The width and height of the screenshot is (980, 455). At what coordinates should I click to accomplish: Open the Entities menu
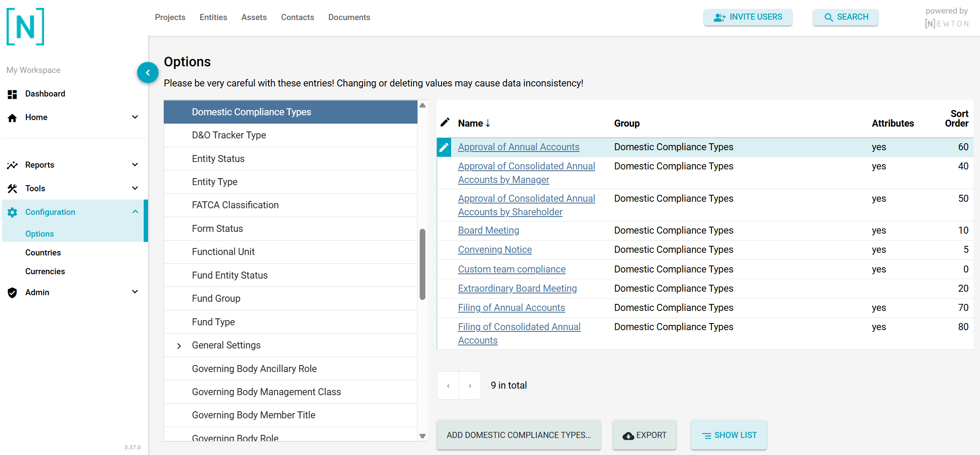[213, 17]
